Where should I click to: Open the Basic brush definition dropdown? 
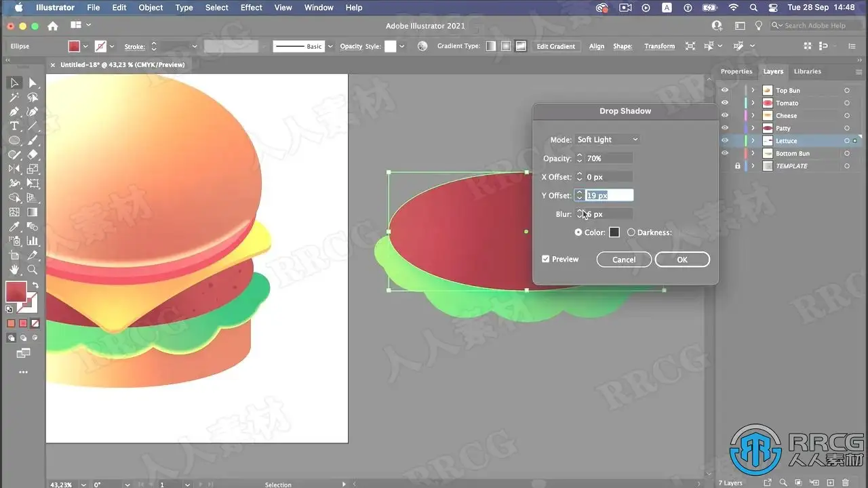[330, 46]
